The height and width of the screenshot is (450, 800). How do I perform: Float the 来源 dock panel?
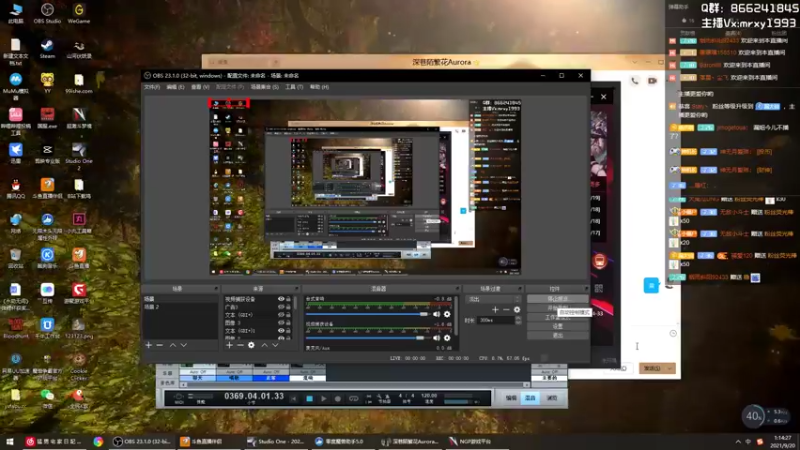coord(295,289)
